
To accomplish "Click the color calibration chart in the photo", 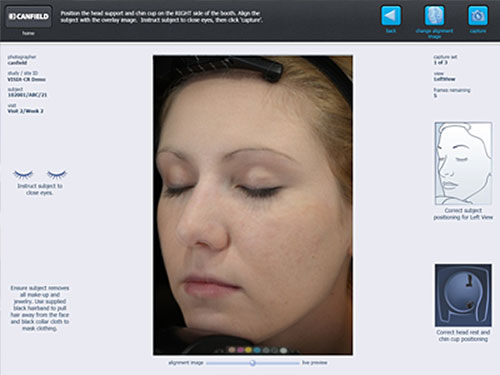I will pos(257,350).
